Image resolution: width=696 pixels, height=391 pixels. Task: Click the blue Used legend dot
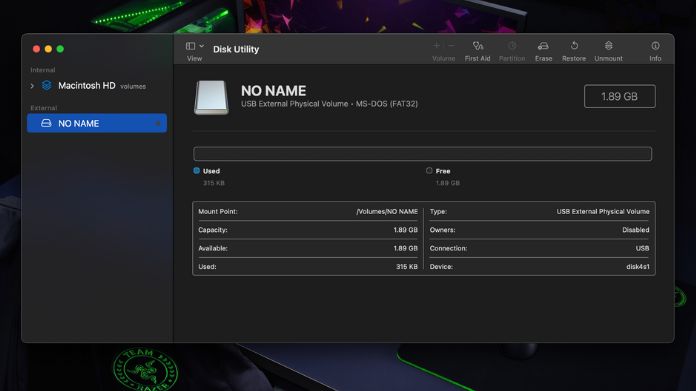point(197,170)
